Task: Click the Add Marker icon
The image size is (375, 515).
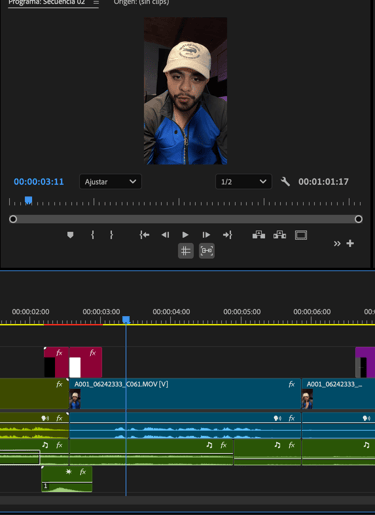Action: pos(70,235)
